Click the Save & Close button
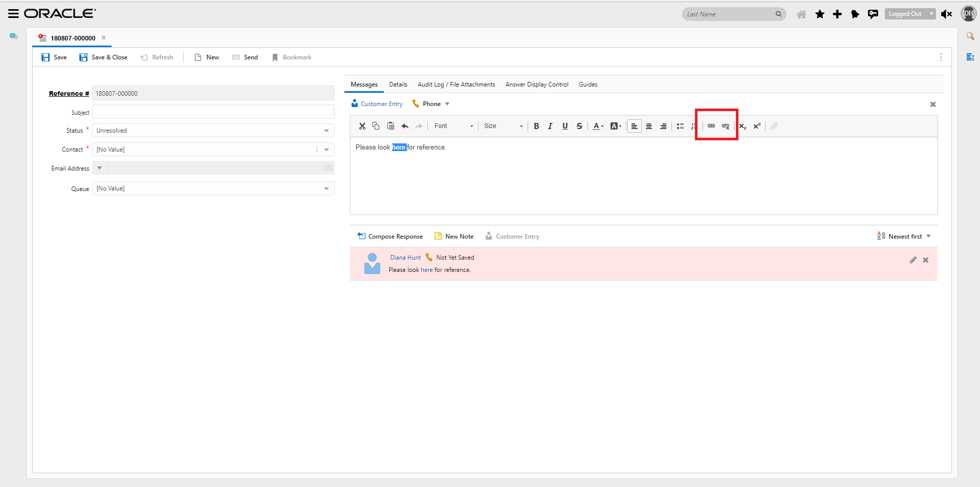The height and width of the screenshot is (487, 980). (x=103, y=57)
